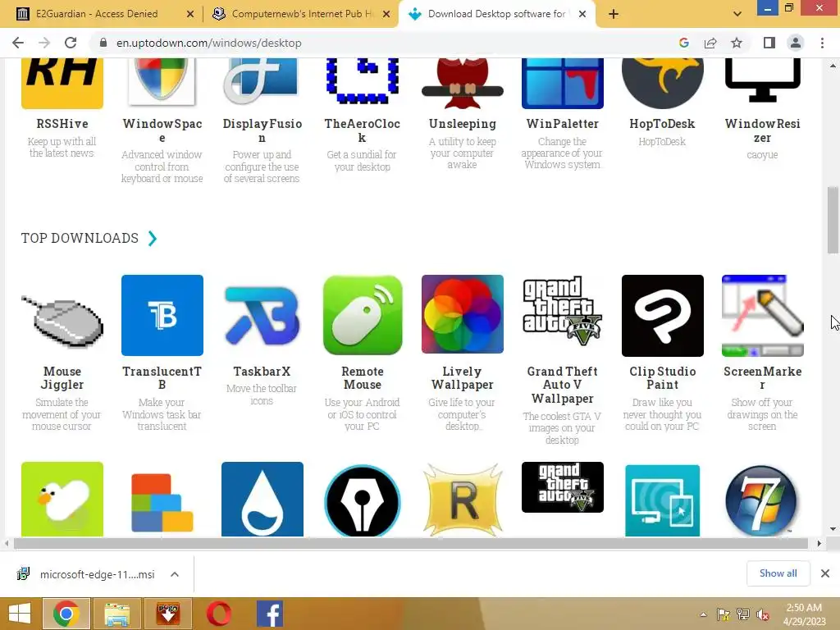Open a new browser tab
This screenshot has width=840, height=630.
tap(614, 14)
